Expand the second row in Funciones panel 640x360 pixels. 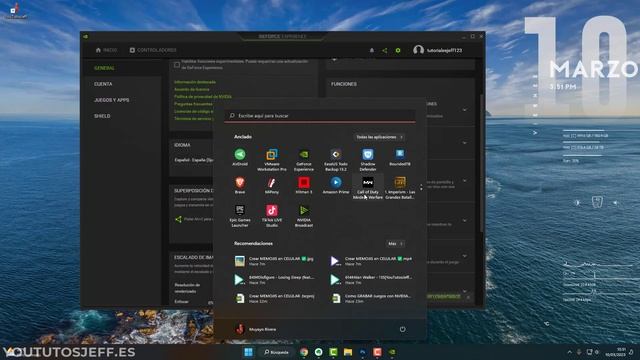(x=464, y=143)
